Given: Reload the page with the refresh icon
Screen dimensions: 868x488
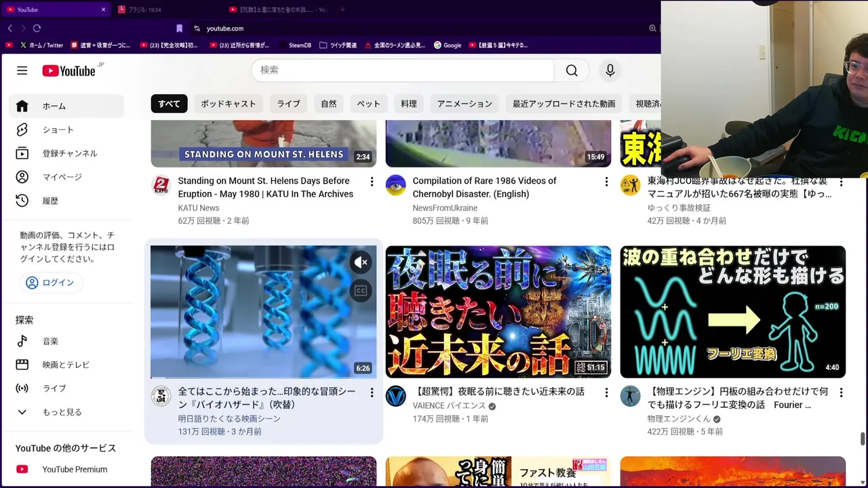Looking at the screenshot, I should pyautogui.click(x=37, y=28).
